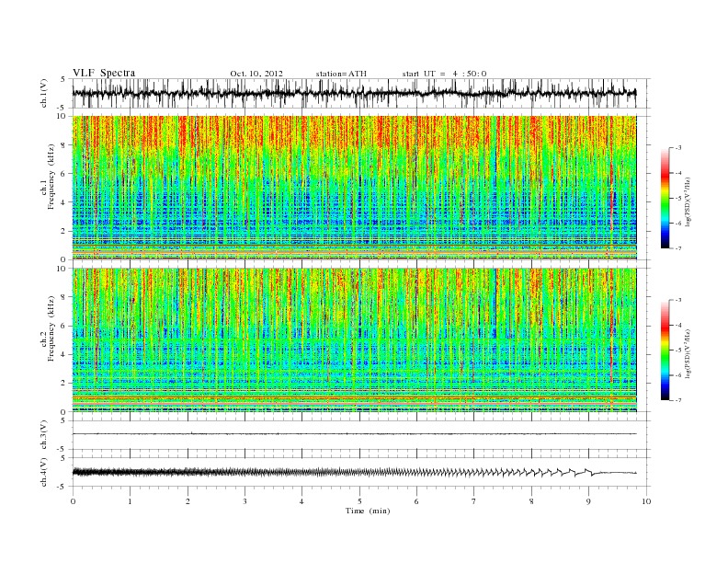Click the "-5" tick on ch.2 color bar

(678, 350)
